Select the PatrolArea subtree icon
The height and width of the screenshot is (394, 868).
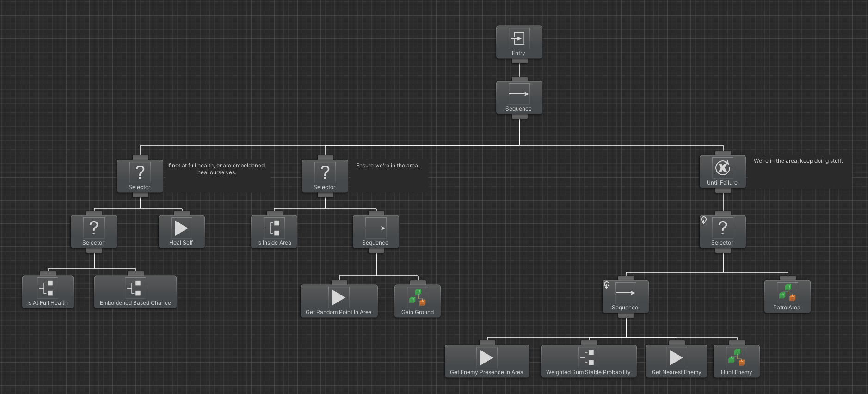[787, 292]
